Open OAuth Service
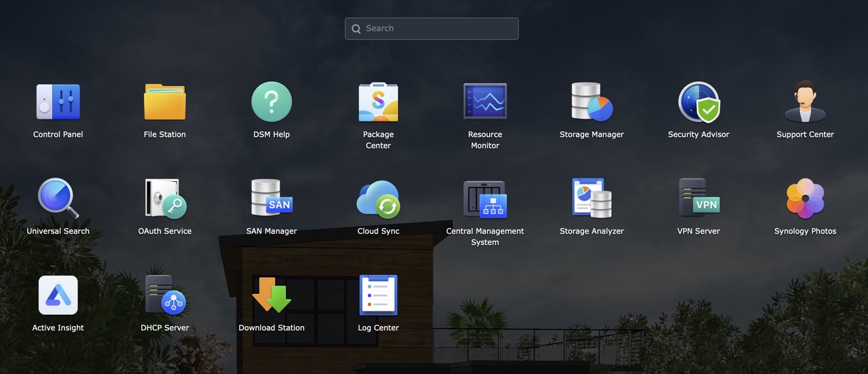Screen dimensions: 868x374 (165, 199)
